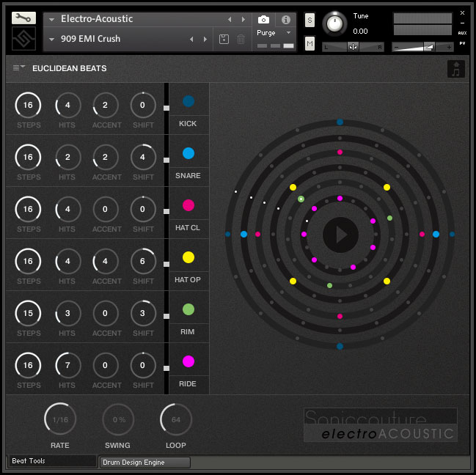Save preset with the floppy disk icon

tap(224, 39)
